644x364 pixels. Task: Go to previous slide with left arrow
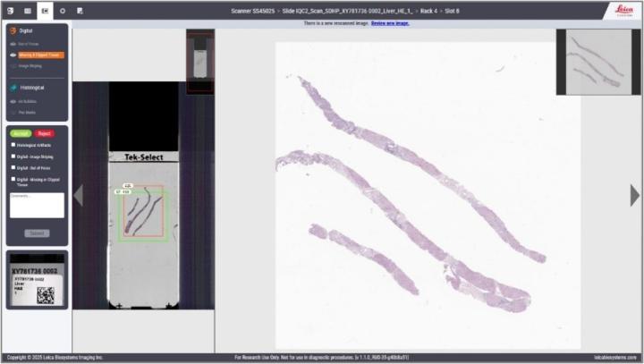pyautogui.click(x=78, y=195)
